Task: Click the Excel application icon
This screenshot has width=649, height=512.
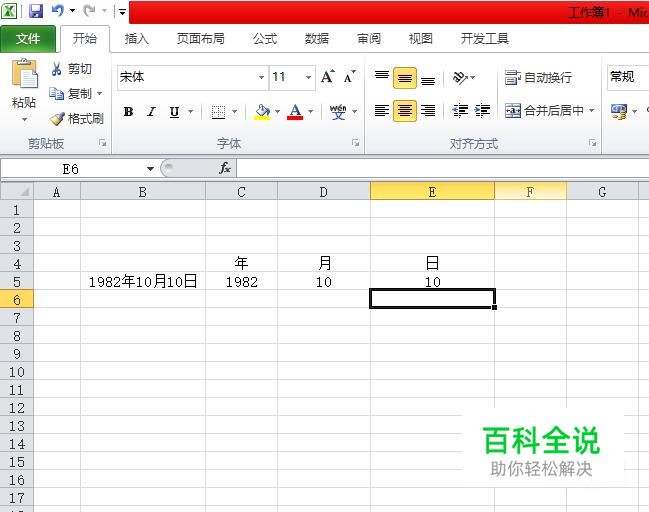Action: pos(9,11)
